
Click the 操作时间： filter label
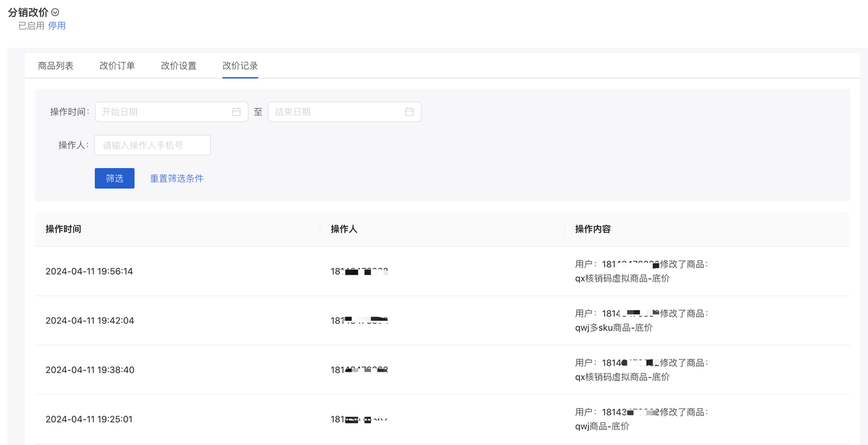70,112
